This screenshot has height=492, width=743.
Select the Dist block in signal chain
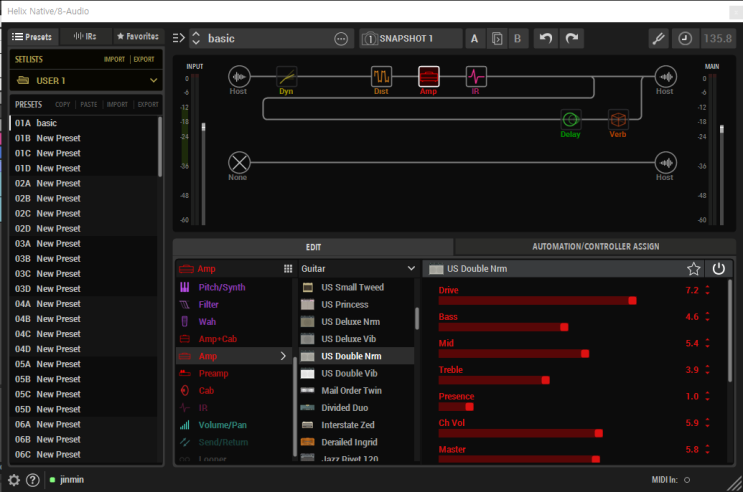point(381,77)
